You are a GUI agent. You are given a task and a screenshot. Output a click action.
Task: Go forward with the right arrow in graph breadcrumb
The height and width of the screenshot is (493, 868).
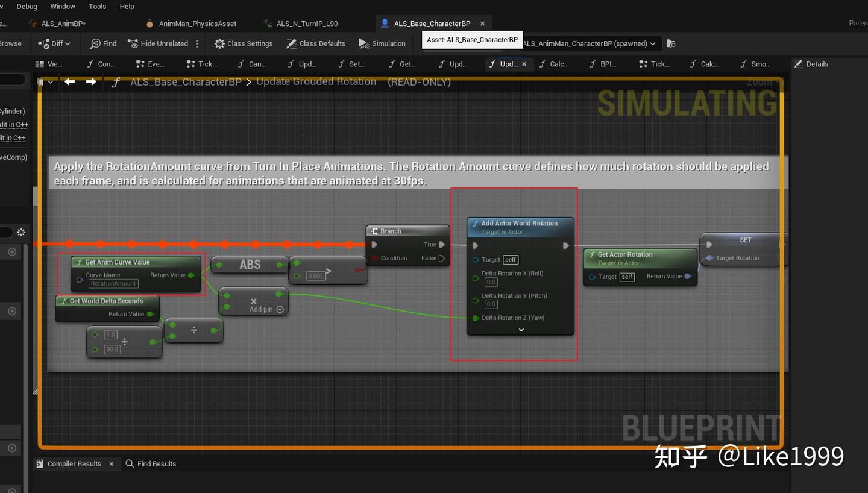coord(91,81)
